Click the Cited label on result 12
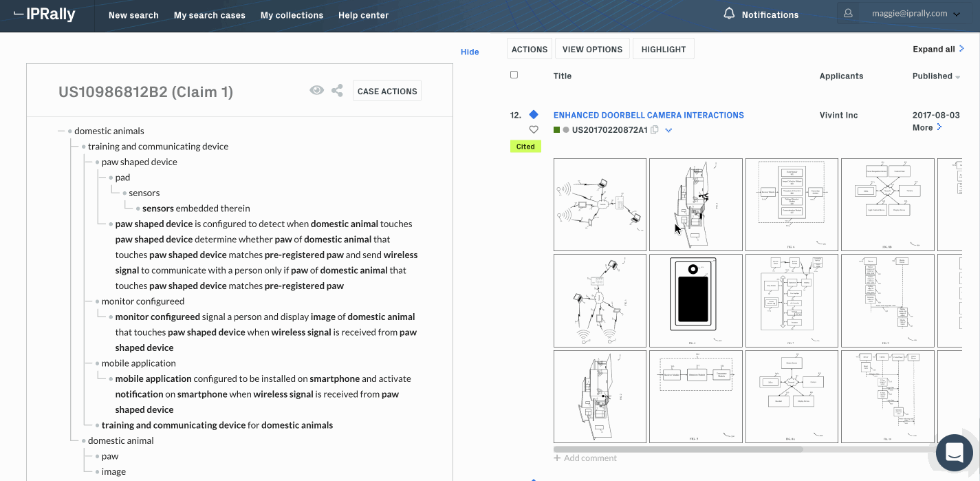Image resolution: width=980 pixels, height=481 pixels. (525, 146)
